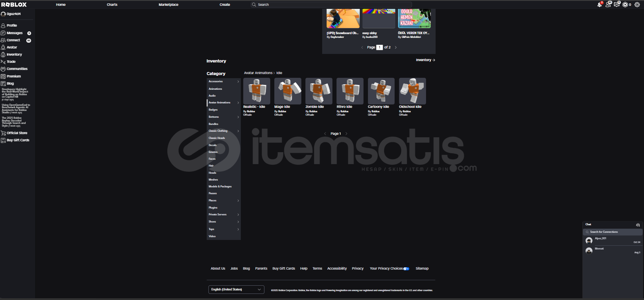Open the Marketplace tab
This screenshot has height=300, width=644.
[168, 5]
